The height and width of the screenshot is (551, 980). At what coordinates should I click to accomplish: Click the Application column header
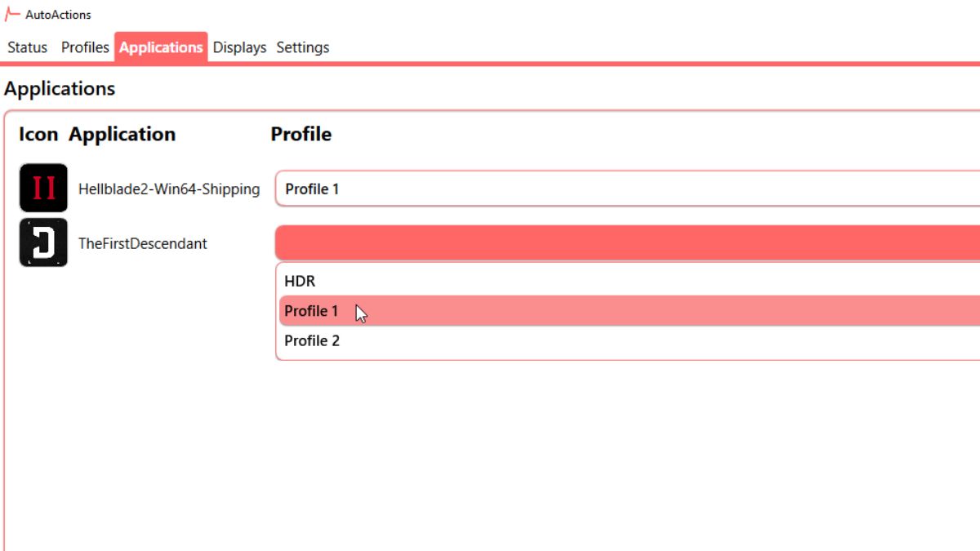point(122,134)
